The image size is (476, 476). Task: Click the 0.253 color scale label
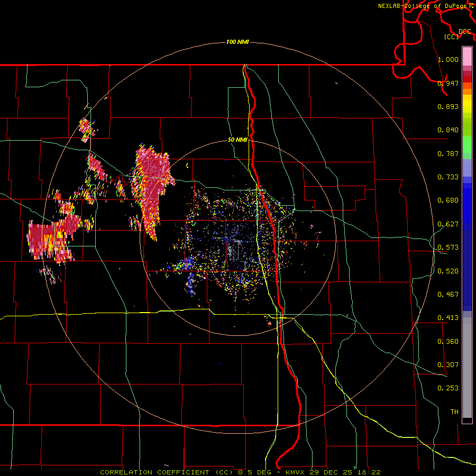(x=448, y=388)
